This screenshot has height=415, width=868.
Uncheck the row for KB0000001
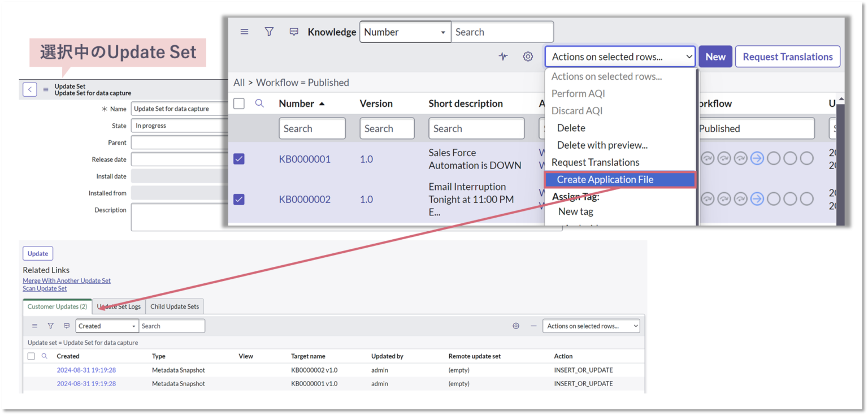point(238,159)
